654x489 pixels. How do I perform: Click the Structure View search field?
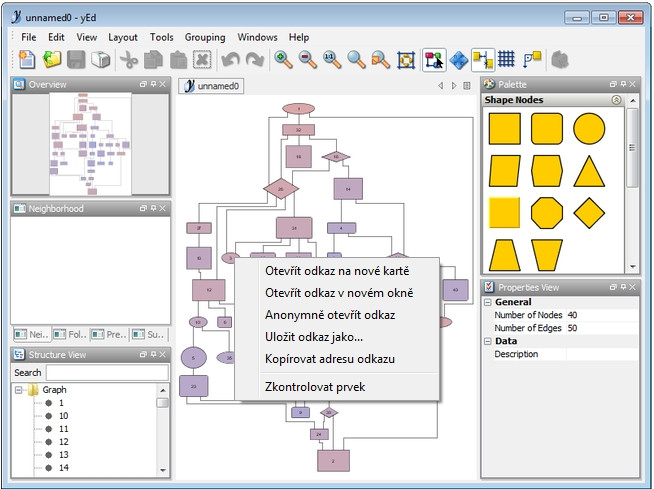[x=107, y=372]
